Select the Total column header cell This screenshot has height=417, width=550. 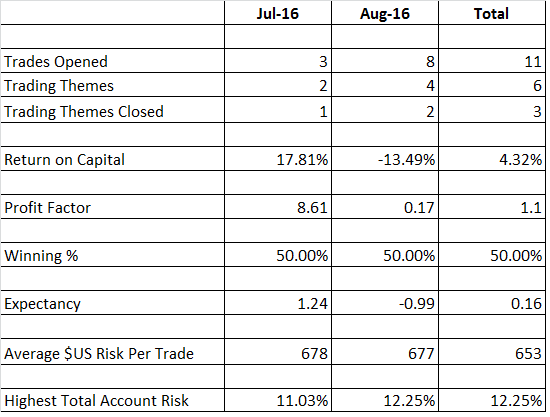492,13
